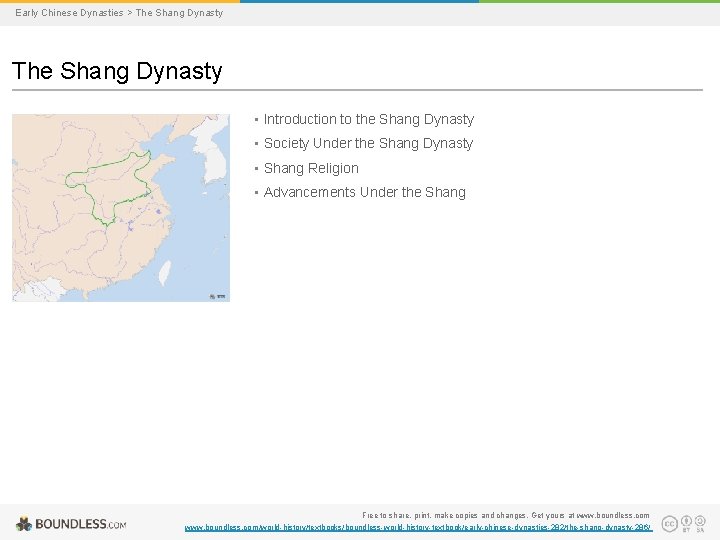
Task: Go to Advancements Under the Shang
Action: click(365, 192)
